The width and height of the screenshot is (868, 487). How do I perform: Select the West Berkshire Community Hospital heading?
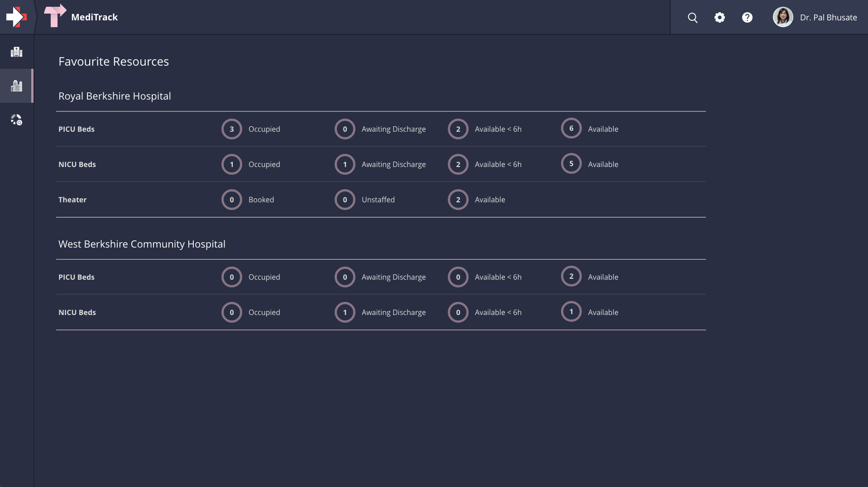point(142,244)
